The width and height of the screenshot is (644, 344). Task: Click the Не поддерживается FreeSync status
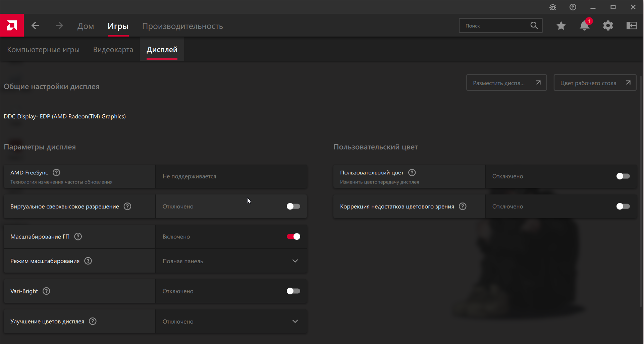tap(189, 176)
